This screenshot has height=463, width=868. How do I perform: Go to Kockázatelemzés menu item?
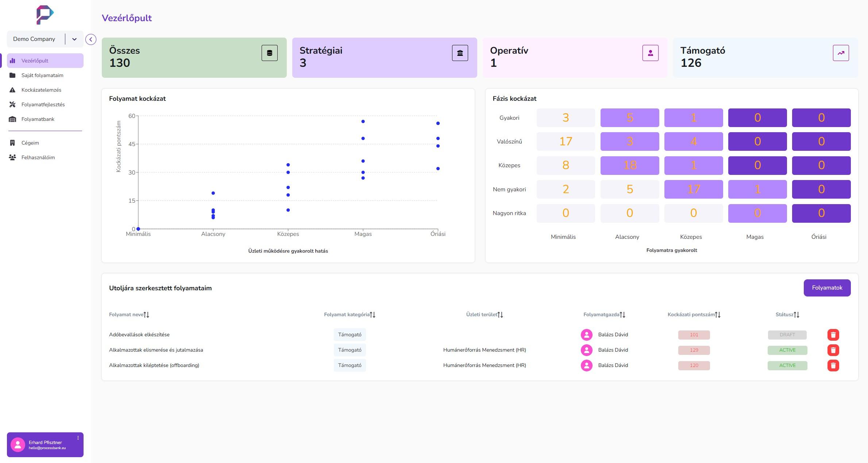[x=41, y=90]
